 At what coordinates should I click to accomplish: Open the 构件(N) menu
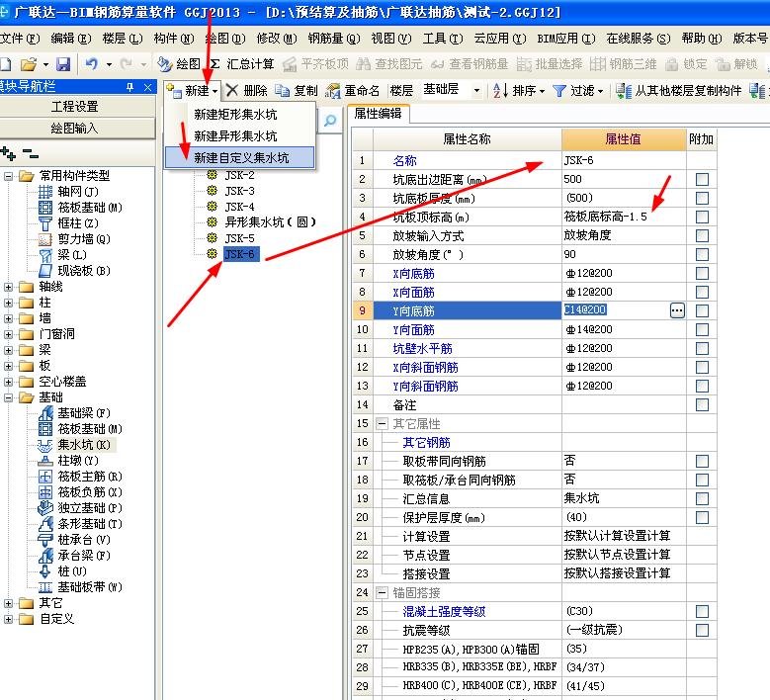point(174,39)
